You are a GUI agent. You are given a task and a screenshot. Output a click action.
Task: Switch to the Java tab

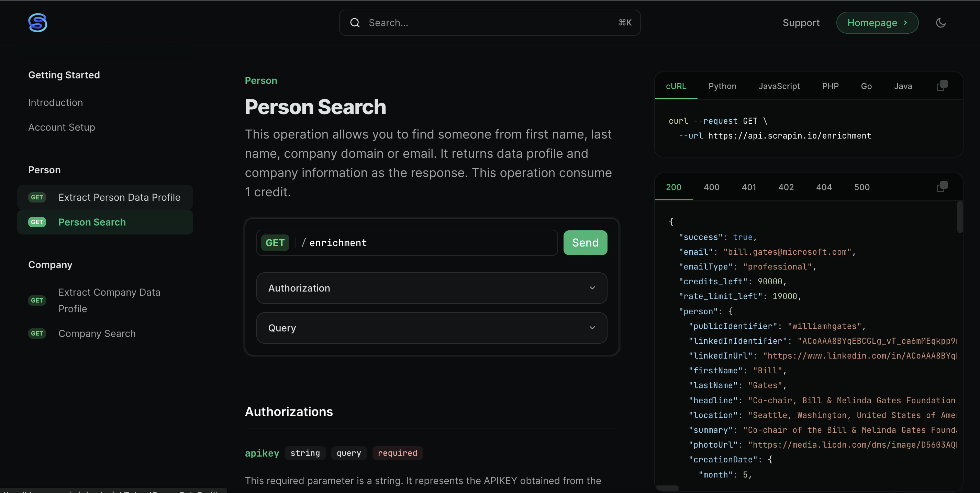coord(903,86)
